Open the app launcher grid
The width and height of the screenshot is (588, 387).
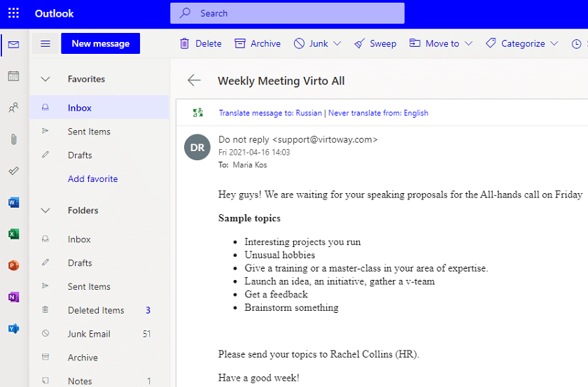[x=13, y=13]
